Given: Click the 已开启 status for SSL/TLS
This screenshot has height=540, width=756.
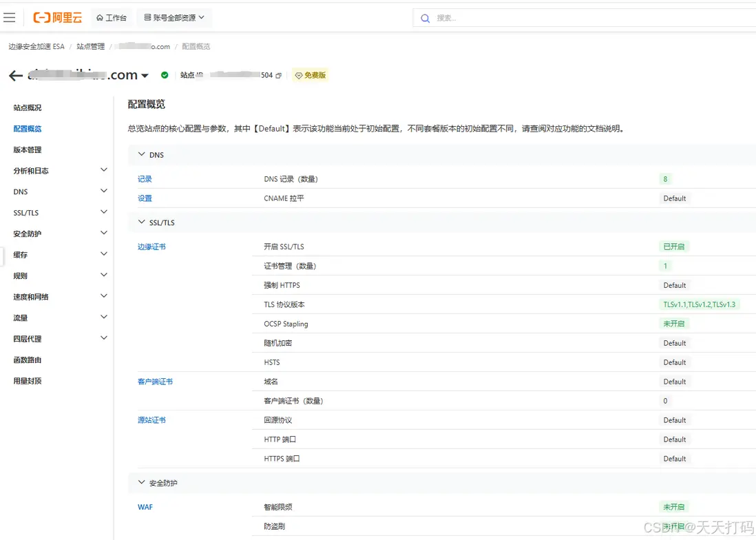Looking at the screenshot, I should click(673, 247).
